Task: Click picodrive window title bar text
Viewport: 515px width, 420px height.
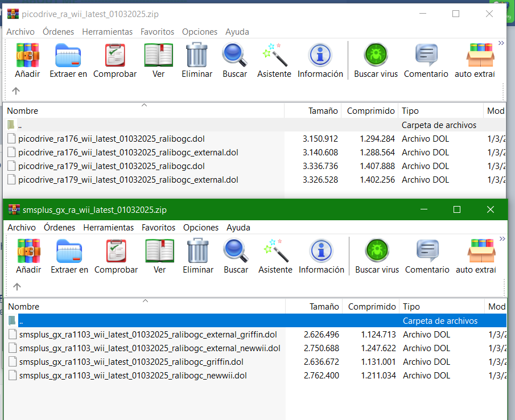Action: pyautogui.click(x=90, y=14)
